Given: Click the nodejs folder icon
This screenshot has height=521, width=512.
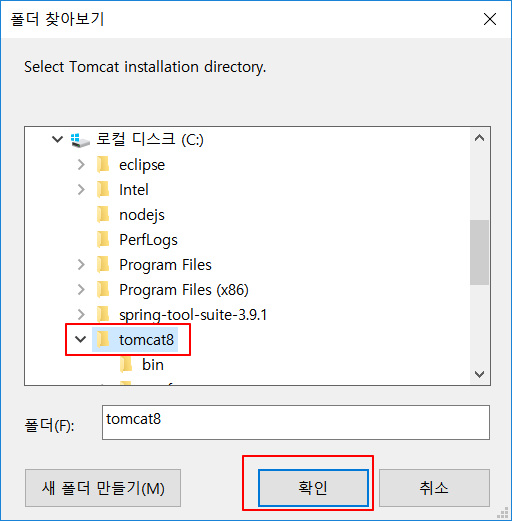Looking at the screenshot, I should click(103, 215).
